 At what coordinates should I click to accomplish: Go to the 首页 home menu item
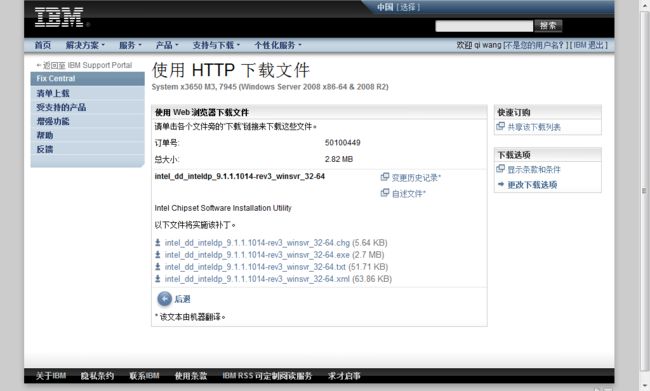43,45
